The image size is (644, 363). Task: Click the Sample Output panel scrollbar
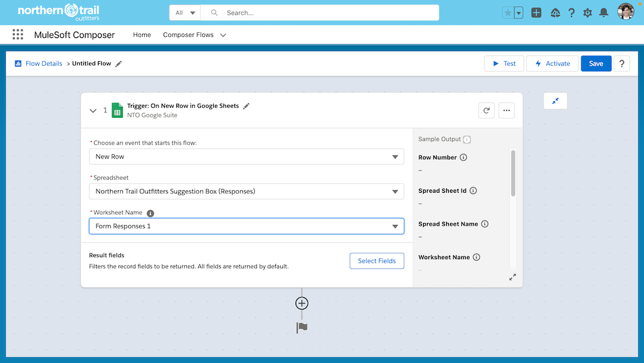tap(513, 173)
